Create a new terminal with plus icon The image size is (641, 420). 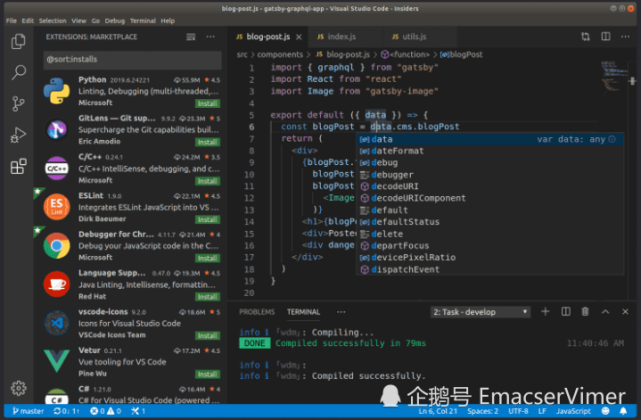pos(545,312)
